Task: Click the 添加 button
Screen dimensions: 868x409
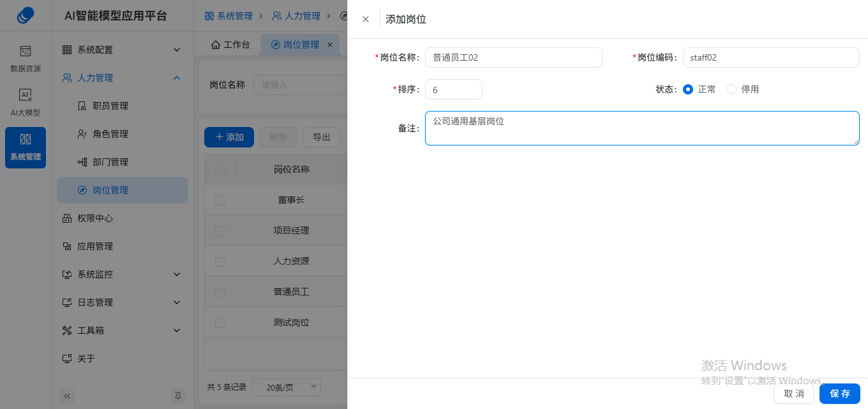Action: coord(229,137)
